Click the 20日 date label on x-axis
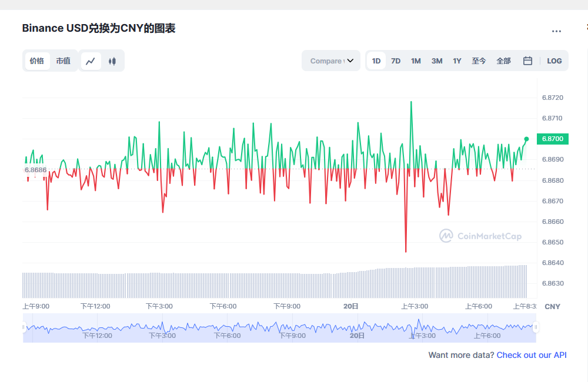The width and height of the screenshot is (588, 382). click(x=350, y=306)
